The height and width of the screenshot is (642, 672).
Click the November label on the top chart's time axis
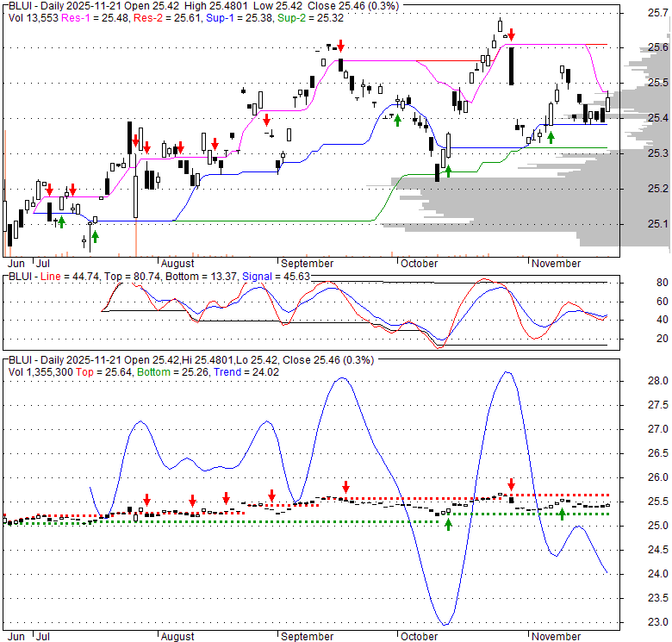coord(556,263)
